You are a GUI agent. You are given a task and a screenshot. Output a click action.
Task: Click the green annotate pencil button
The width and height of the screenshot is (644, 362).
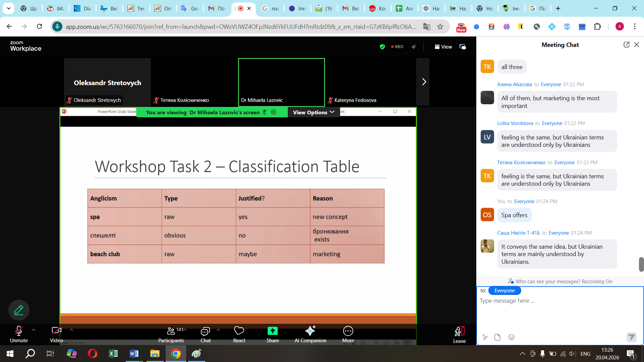click(x=19, y=310)
